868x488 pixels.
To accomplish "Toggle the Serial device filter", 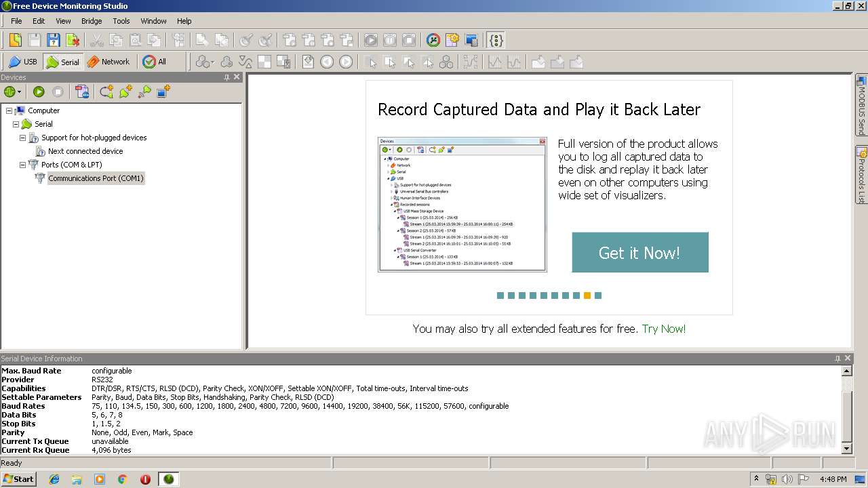I will tap(63, 62).
